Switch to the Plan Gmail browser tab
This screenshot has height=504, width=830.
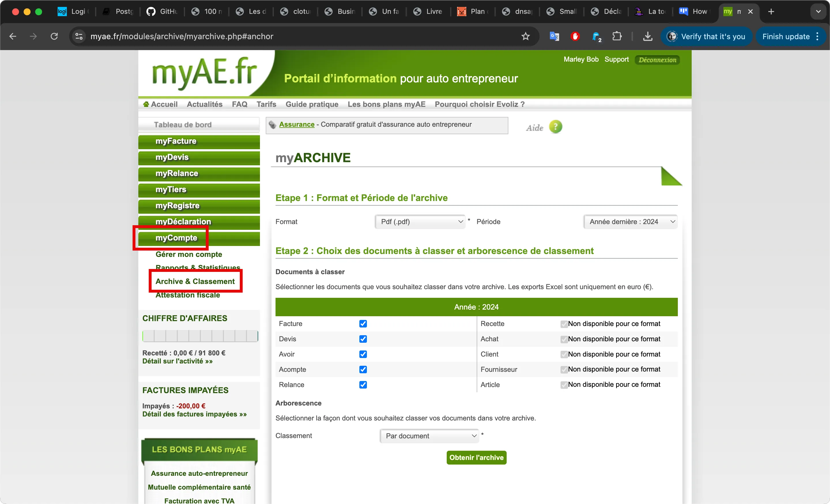tap(473, 12)
